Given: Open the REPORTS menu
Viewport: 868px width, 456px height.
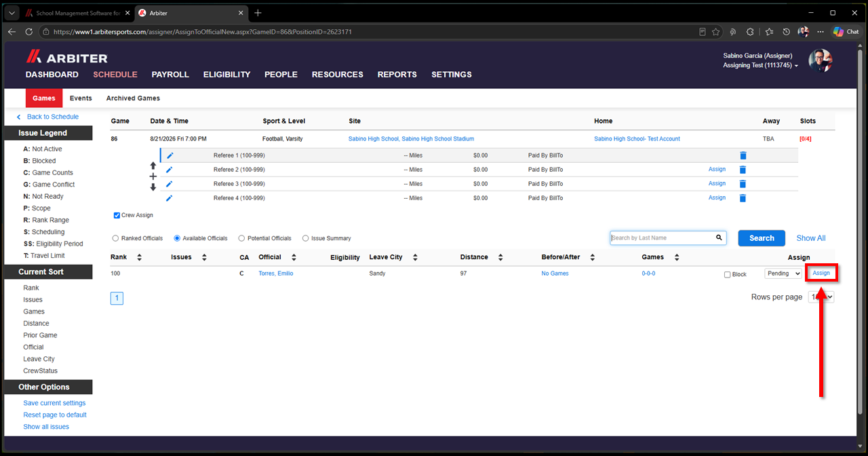Looking at the screenshot, I should pos(397,75).
